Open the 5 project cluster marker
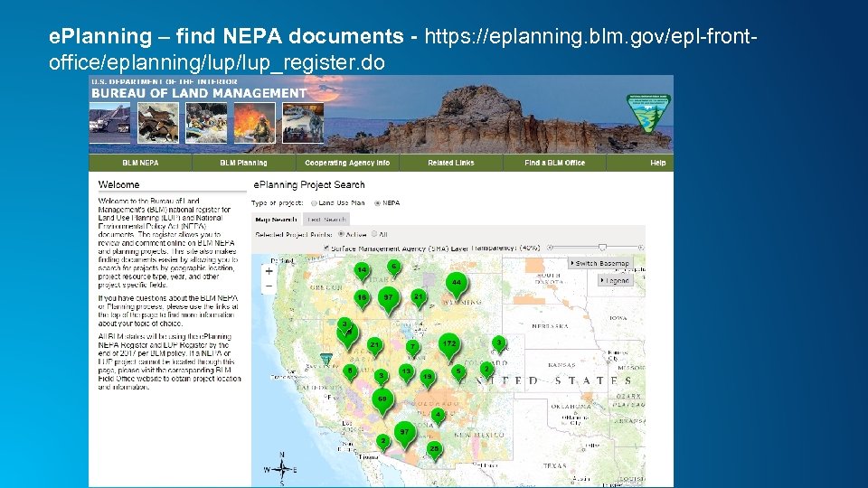 tap(458, 374)
